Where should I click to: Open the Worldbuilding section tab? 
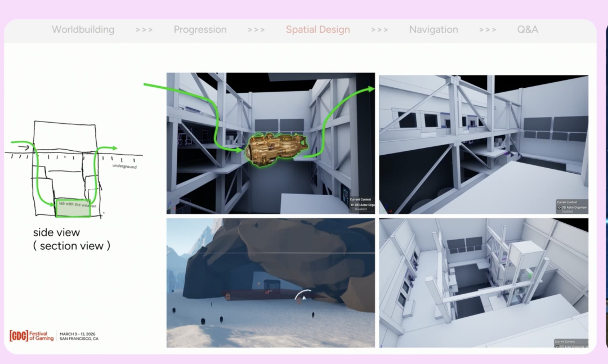coord(83,29)
